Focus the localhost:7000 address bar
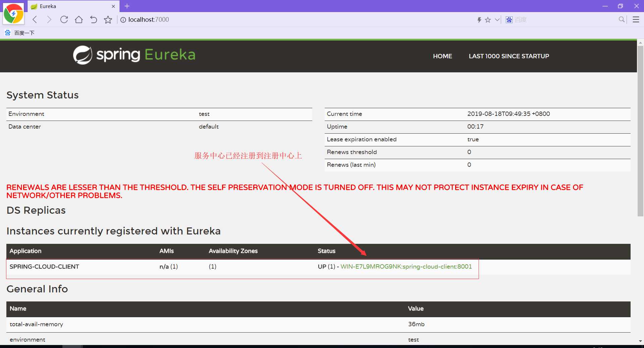 [149, 20]
